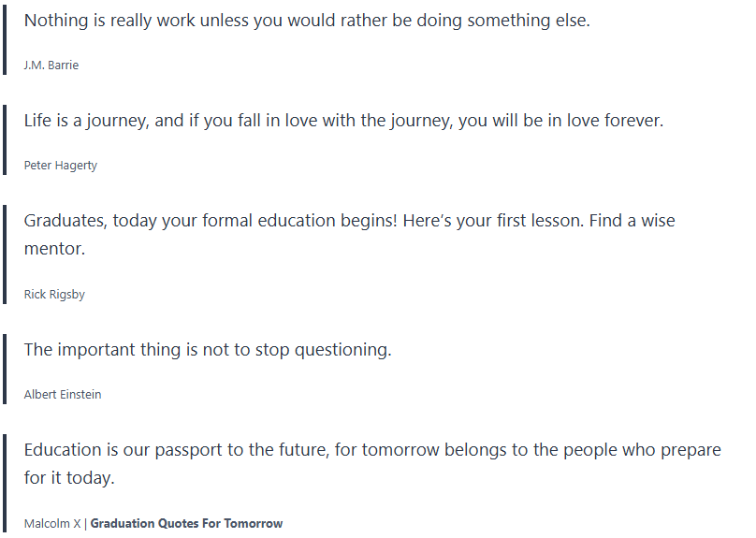
Task: Click the "Graduates, today your formal education" line
Action: 349,221
